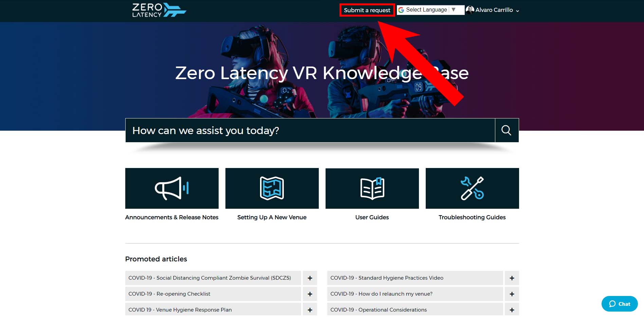Click Submit a request

(x=367, y=10)
